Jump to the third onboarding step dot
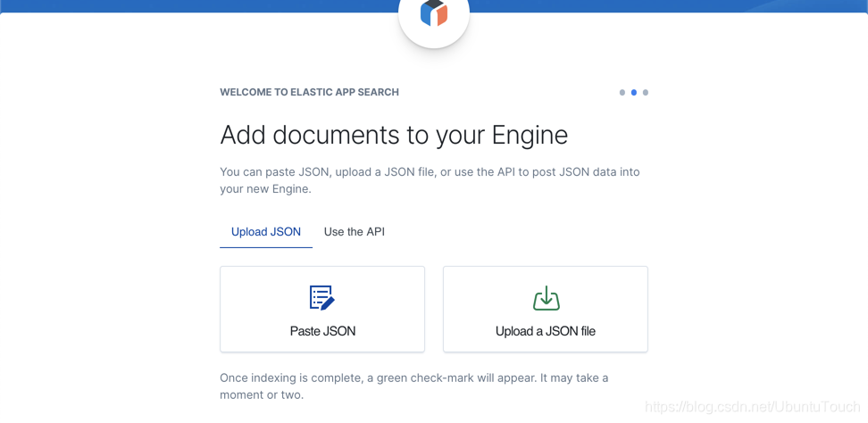Viewport: 868px width, 423px height. point(646,92)
